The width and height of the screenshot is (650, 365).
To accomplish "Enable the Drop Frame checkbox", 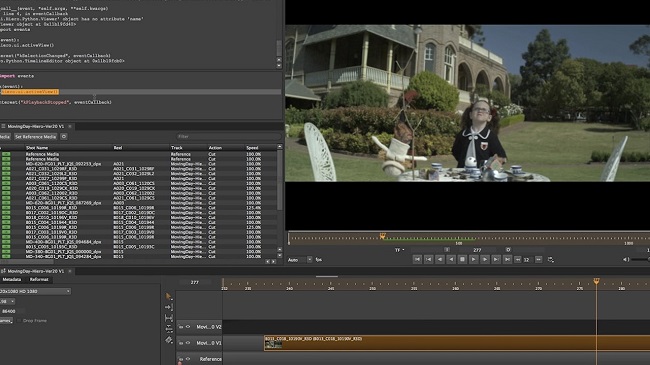I will 19,321.
